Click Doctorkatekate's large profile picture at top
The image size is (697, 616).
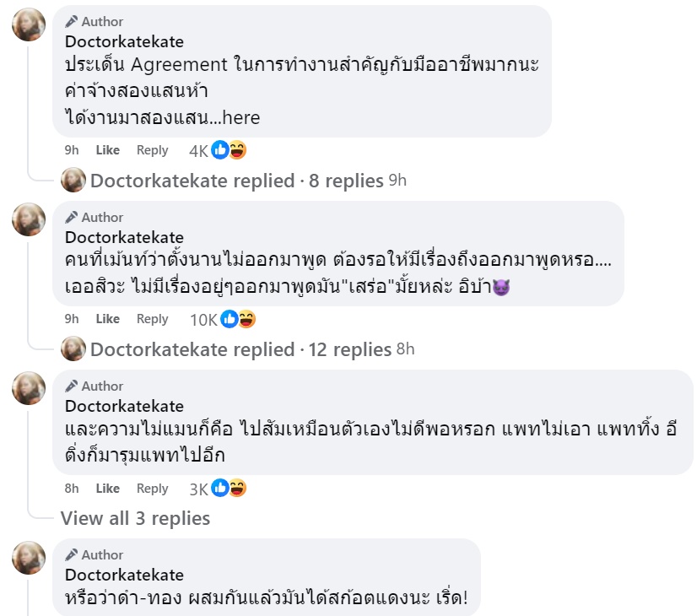29,24
